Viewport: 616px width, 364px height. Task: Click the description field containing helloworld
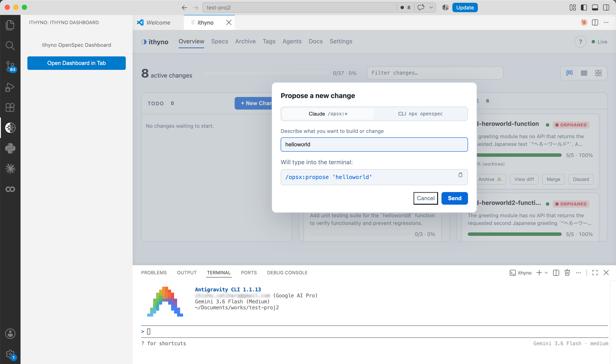[374, 144]
